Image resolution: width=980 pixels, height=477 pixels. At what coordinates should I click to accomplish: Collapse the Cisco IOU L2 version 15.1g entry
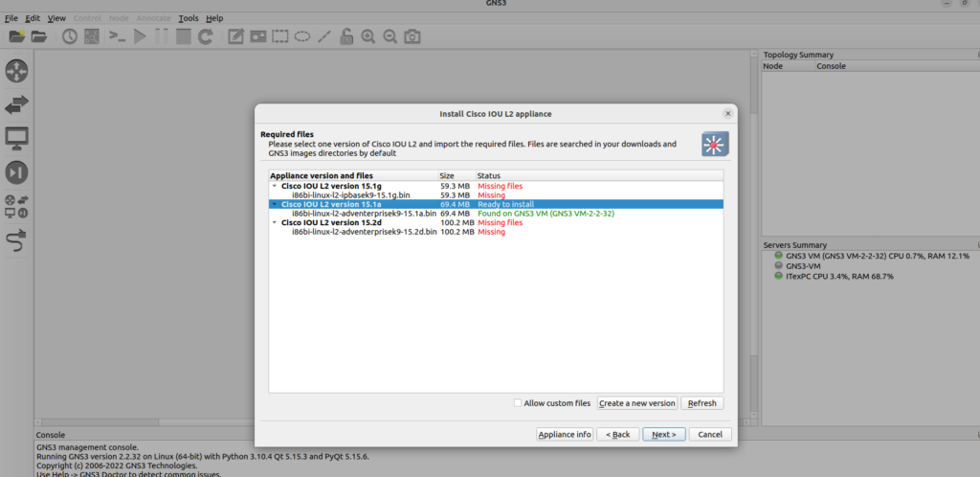coord(275,186)
